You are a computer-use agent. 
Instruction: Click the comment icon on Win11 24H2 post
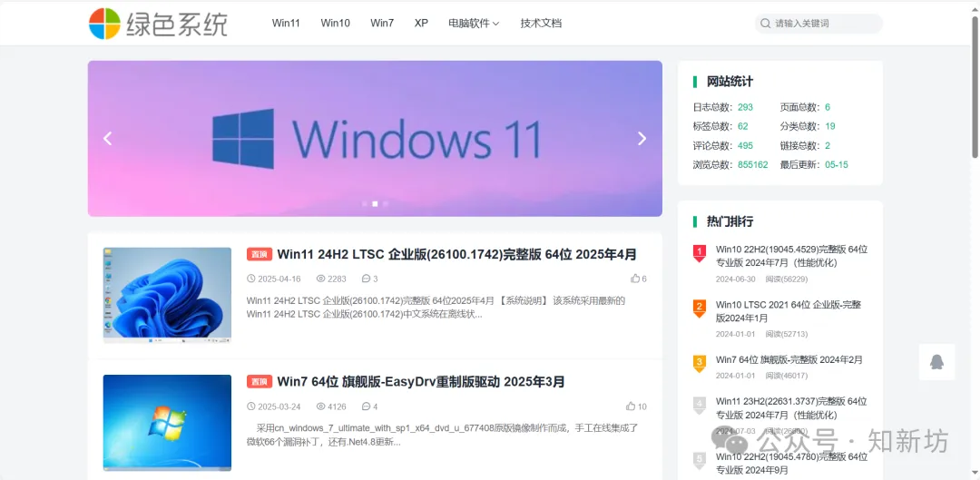point(366,279)
